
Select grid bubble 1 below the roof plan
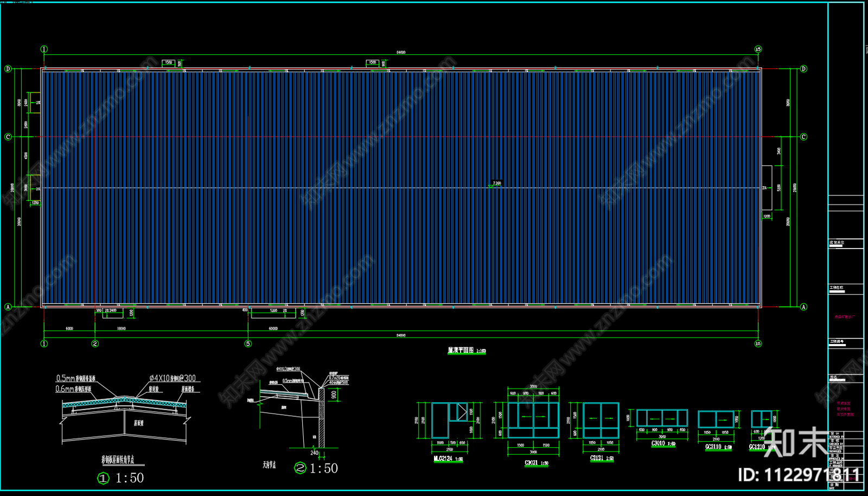click(44, 344)
